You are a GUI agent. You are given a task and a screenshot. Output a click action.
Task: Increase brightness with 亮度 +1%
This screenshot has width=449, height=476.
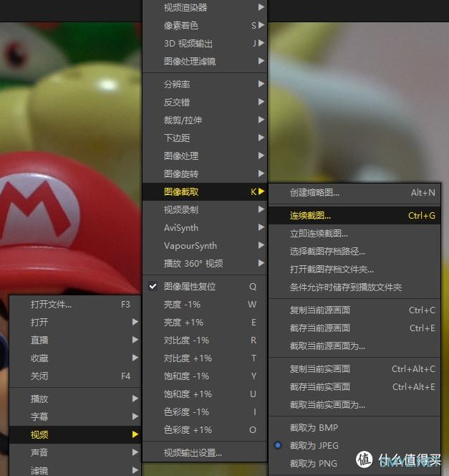(x=183, y=322)
